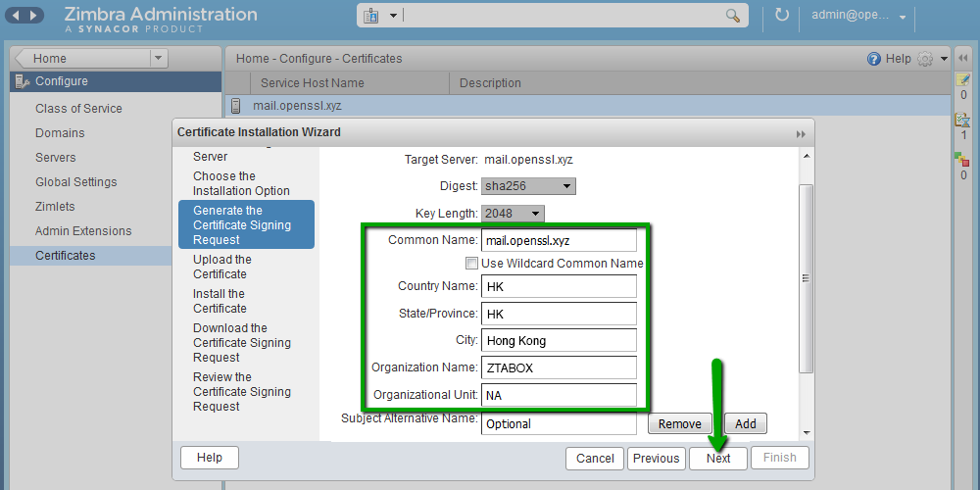Enable Use Wildcard Common Name checkbox
Viewport: 980px width, 490px height.
click(471, 264)
